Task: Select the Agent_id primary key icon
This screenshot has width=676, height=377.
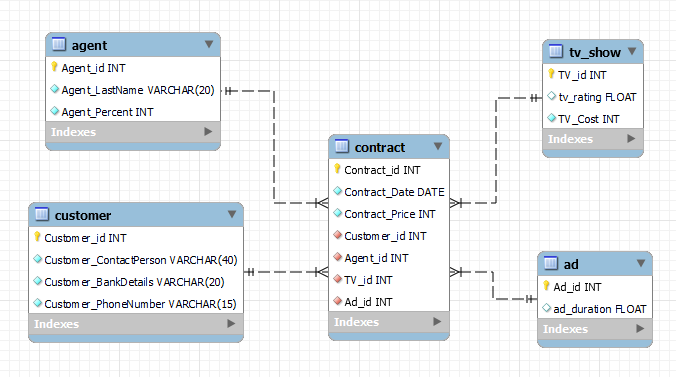Action: click(54, 67)
